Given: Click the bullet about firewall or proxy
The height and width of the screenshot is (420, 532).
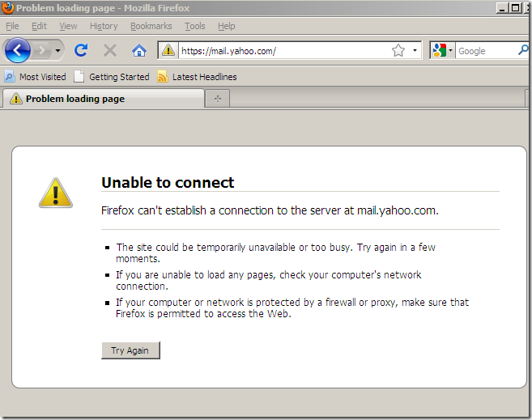Looking at the screenshot, I should pyautogui.click(x=292, y=308).
